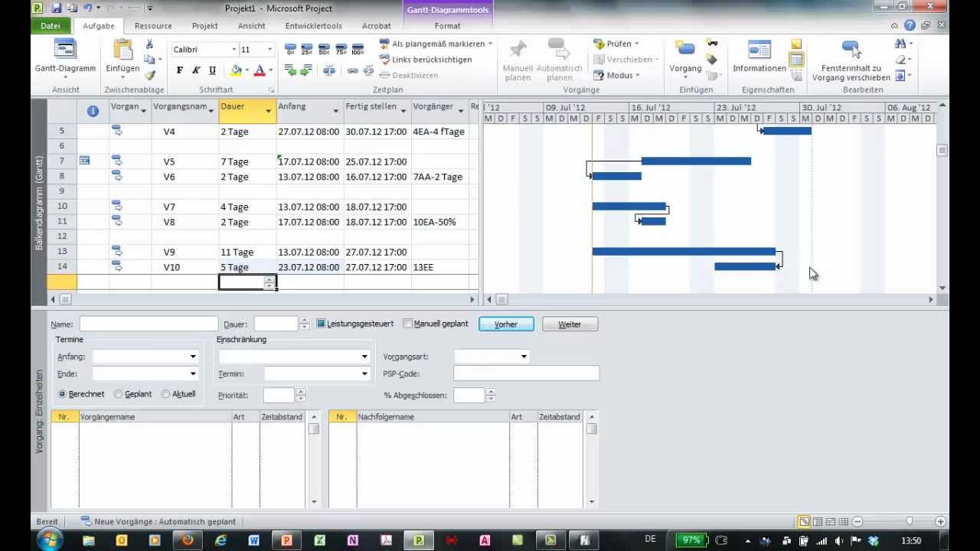Screen dimensions: 980x551
Task: Switch to the Ressource ribbon tab
Action: 153,26
